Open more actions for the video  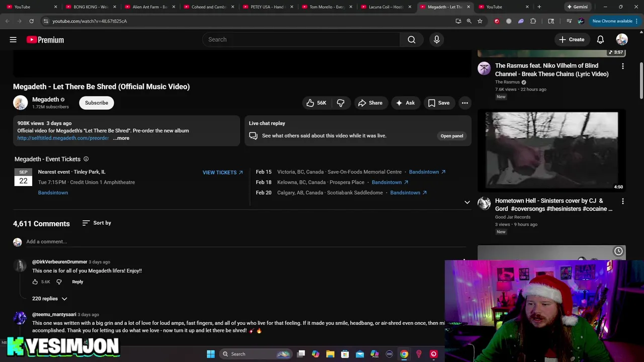[x=465, y=103]
